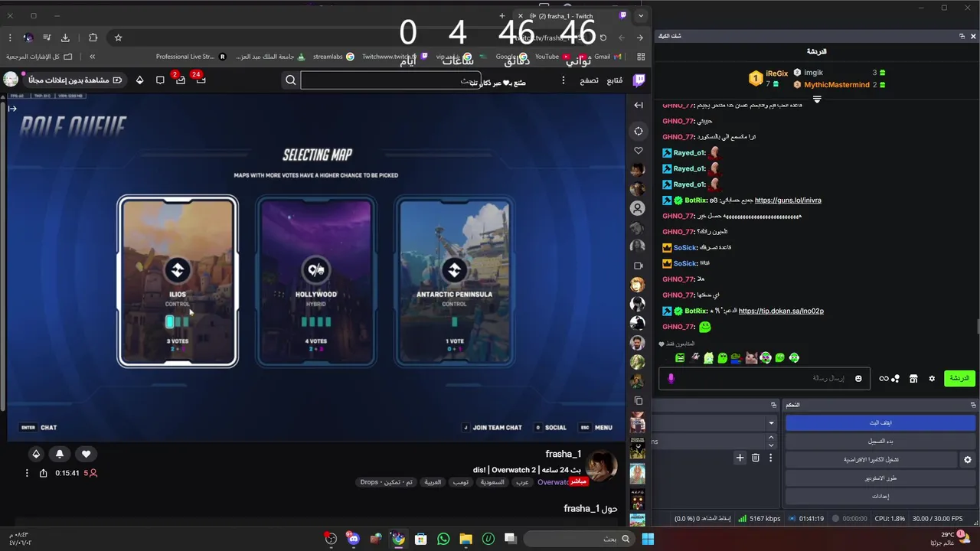Click the Overwatch 2 game category link
Viewport: 980px width, 551px height.
point(553,482)
